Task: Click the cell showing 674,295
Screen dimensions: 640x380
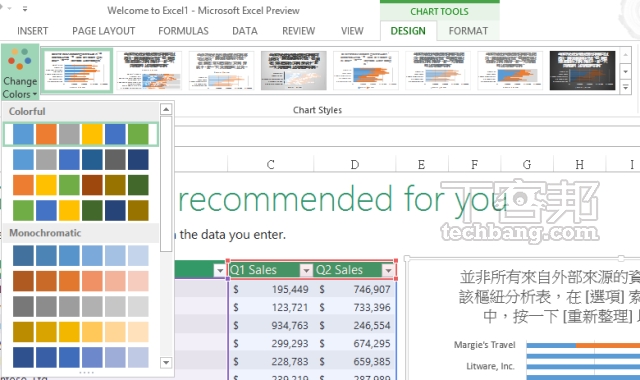Action: pyautogui.click(x=355, y=343)
